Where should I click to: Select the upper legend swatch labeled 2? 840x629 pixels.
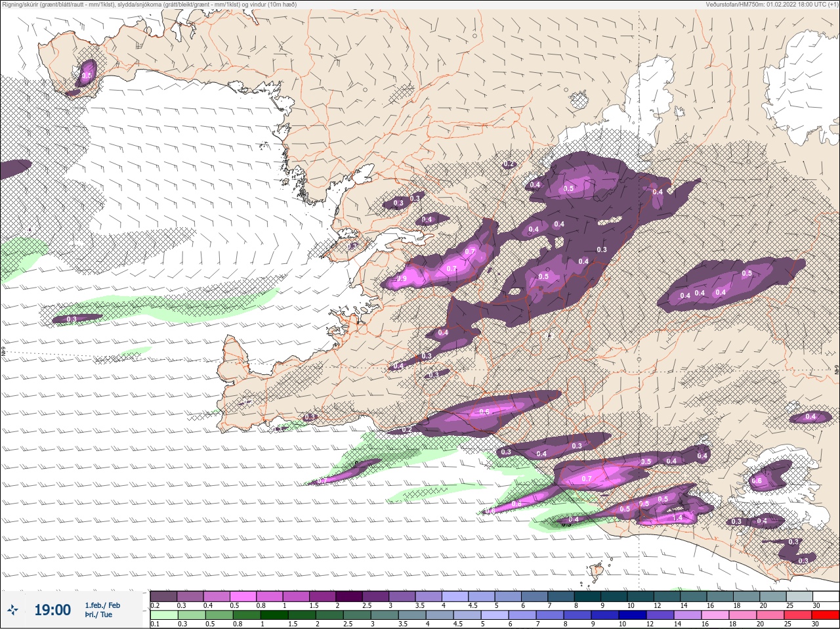coord(349,596)
